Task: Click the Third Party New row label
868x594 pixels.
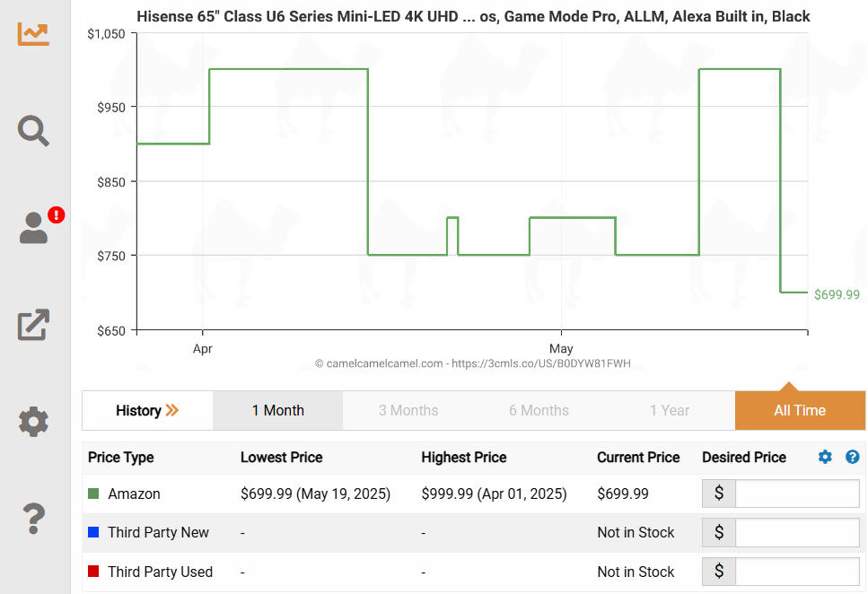Action: click(x=158, y=533)
